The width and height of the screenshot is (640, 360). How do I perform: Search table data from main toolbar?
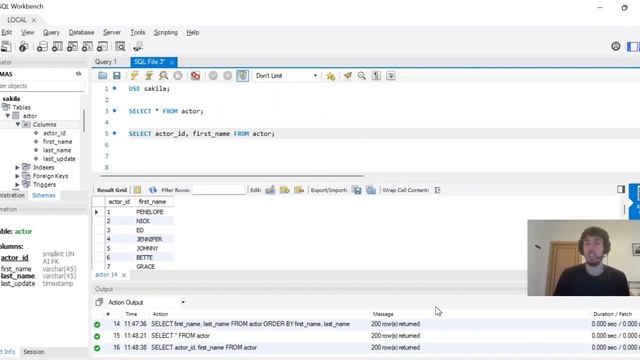(x=120, y=47)
